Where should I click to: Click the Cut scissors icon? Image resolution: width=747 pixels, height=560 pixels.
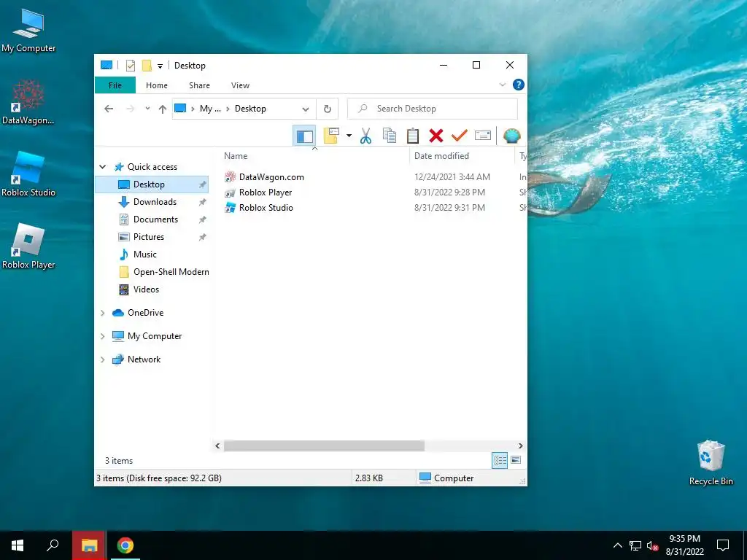(365, 136)
